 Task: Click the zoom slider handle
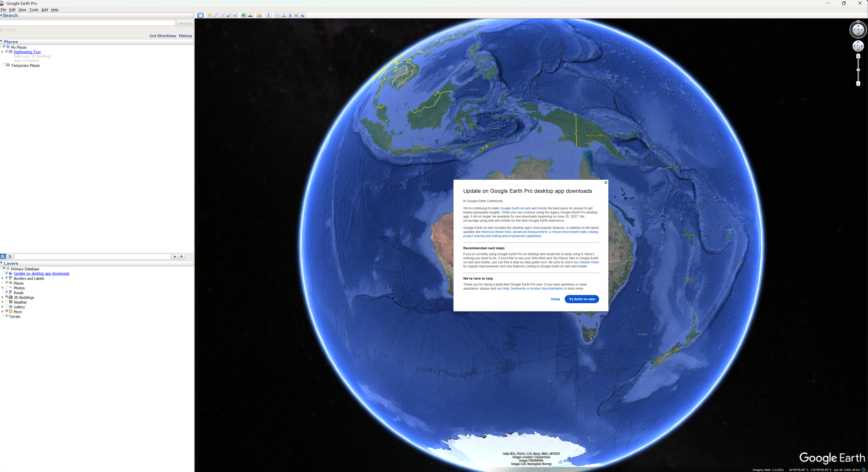pos(858,70)
